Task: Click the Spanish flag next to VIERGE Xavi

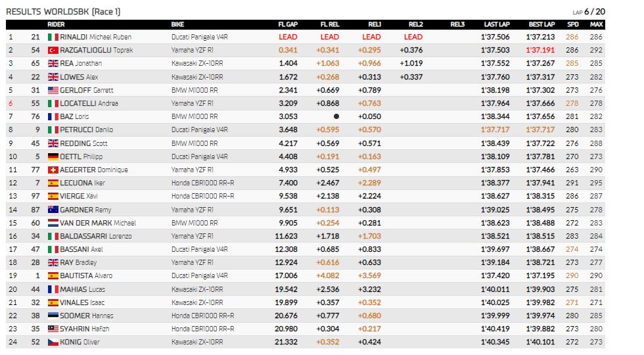Action: coord(53,196)
